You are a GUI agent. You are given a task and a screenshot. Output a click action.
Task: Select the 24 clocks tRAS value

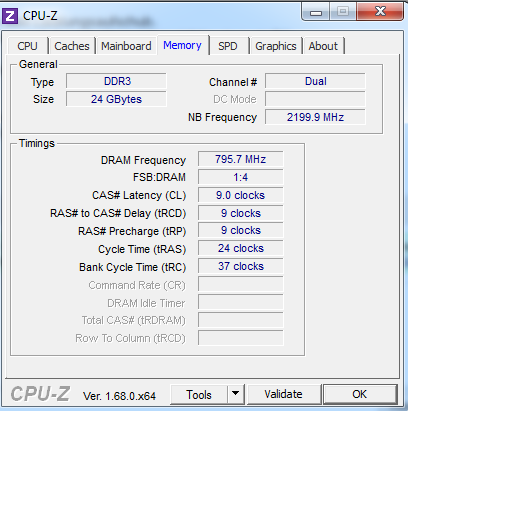click(x=241, y=248)
